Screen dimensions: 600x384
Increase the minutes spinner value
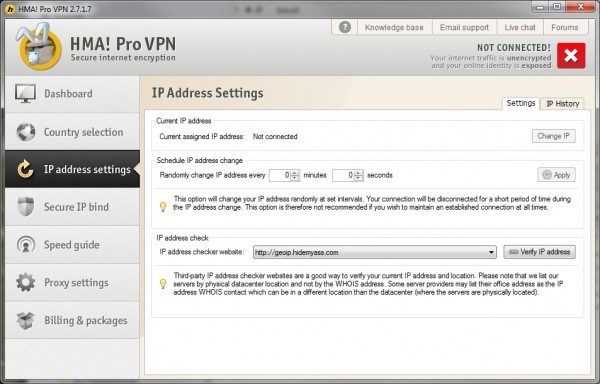coord(295,172)
